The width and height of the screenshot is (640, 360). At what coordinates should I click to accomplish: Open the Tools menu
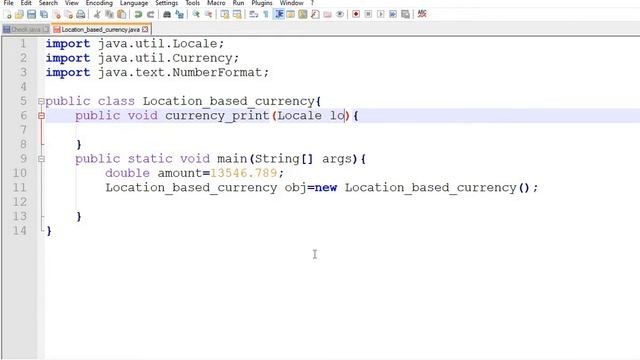(x=193, y=3)
